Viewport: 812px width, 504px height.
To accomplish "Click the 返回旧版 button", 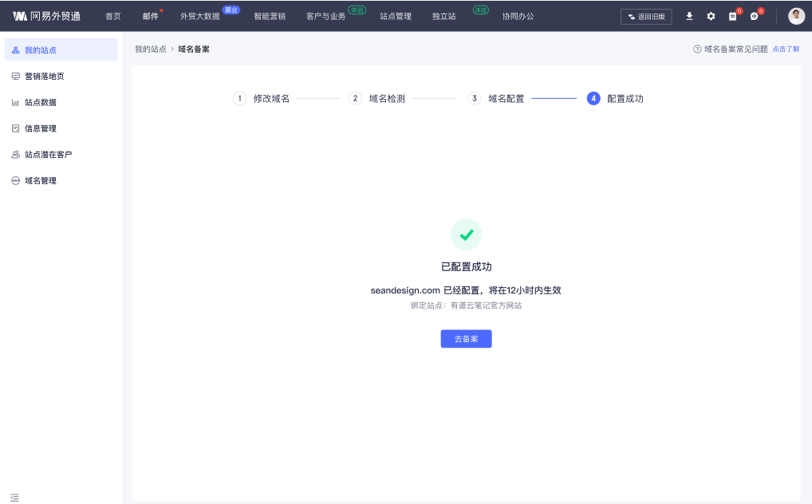I will point(646,17).
